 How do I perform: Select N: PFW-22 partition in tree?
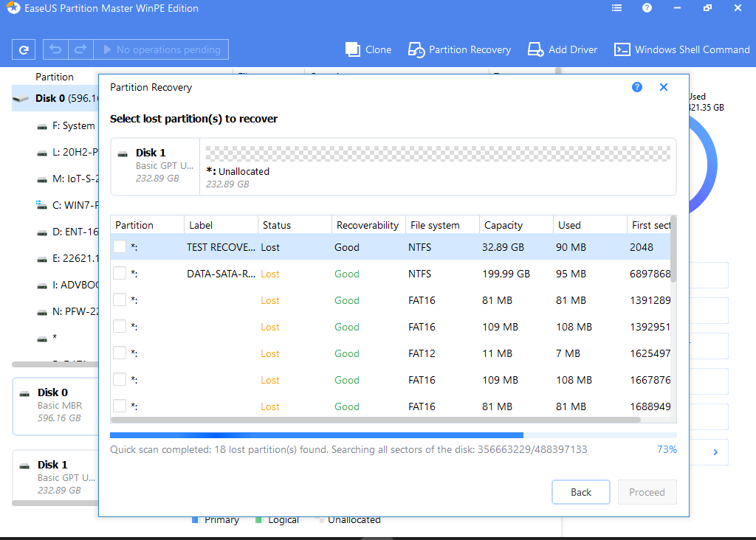click(x=66, y=311)
